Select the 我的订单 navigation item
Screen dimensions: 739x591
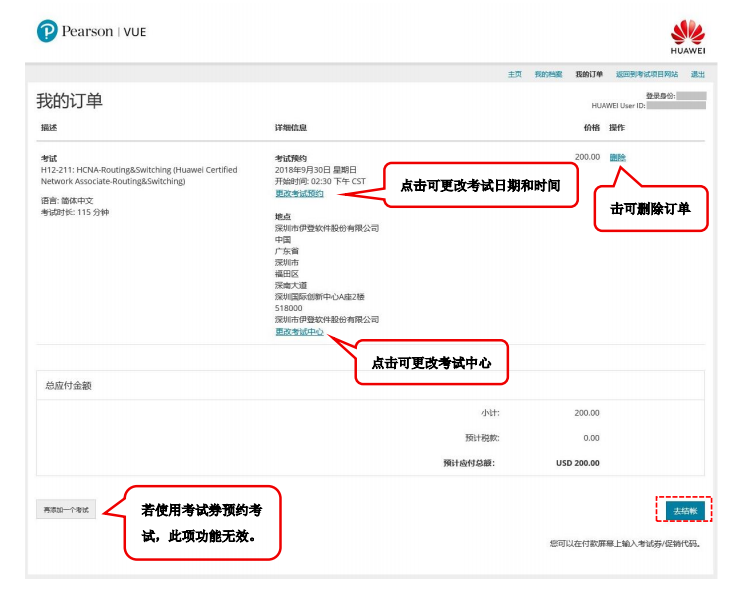tap(589, 74)
